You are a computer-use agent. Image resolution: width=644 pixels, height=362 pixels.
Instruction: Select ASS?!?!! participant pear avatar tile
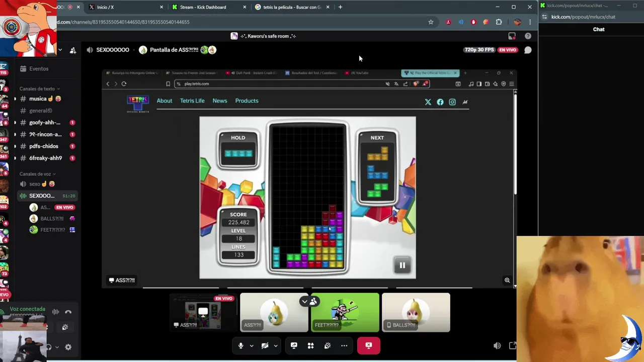point(274,312)
